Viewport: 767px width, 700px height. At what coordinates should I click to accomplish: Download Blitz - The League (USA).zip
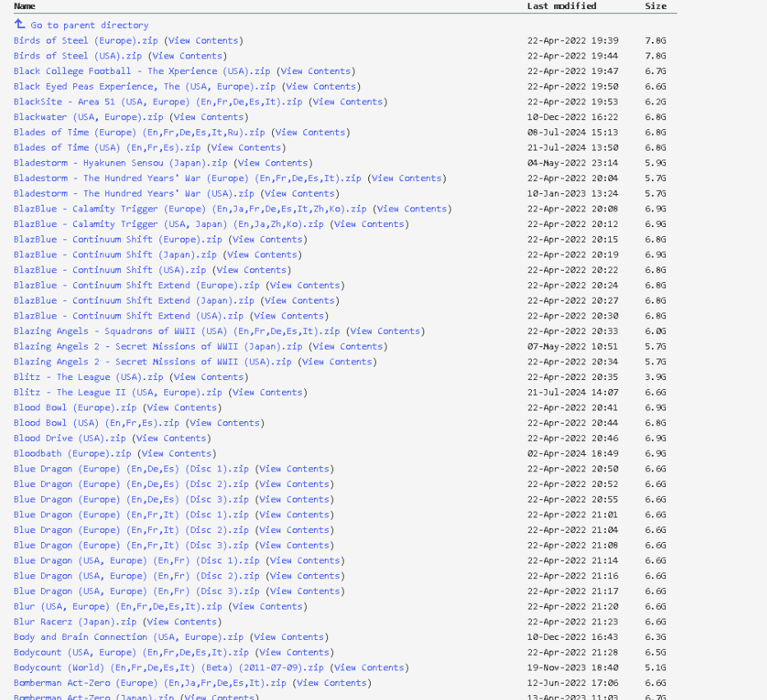[x=89, y=377]
